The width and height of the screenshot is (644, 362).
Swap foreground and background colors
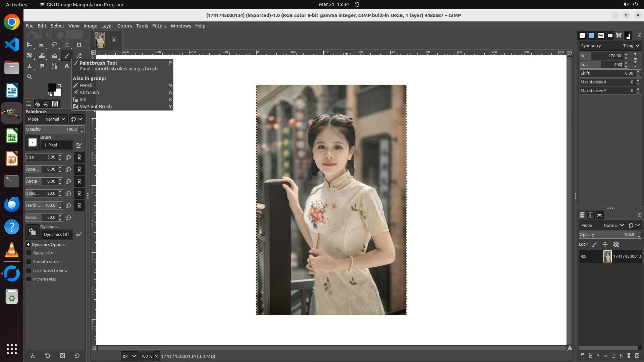pos(60,85)
